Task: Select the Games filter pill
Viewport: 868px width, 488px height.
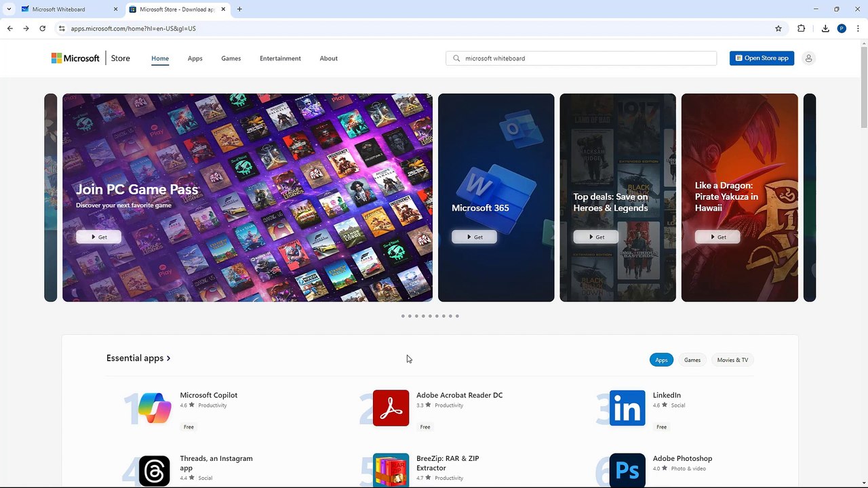Action: tap(692, 360)
